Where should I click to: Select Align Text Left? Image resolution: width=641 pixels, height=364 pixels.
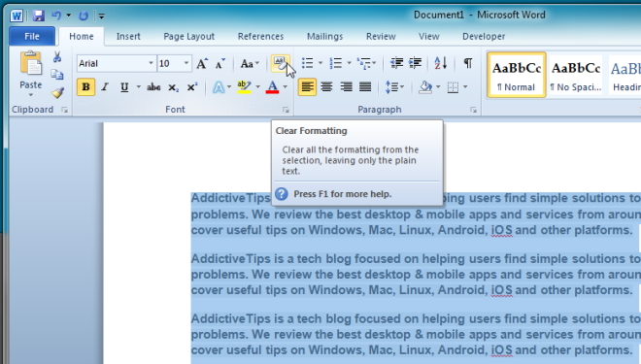coord(307,87)
